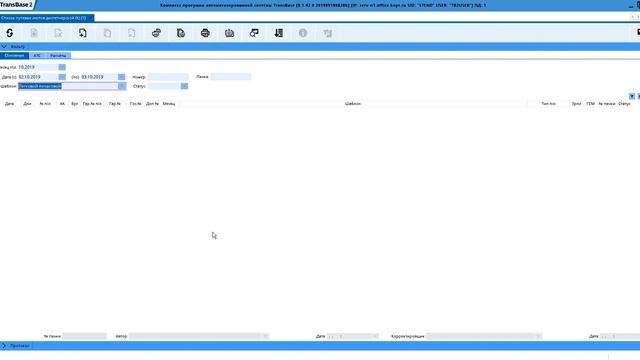This screenshot has width=640, height=360.
Task: Click the small filter icon above table
Action: (632, 96)
